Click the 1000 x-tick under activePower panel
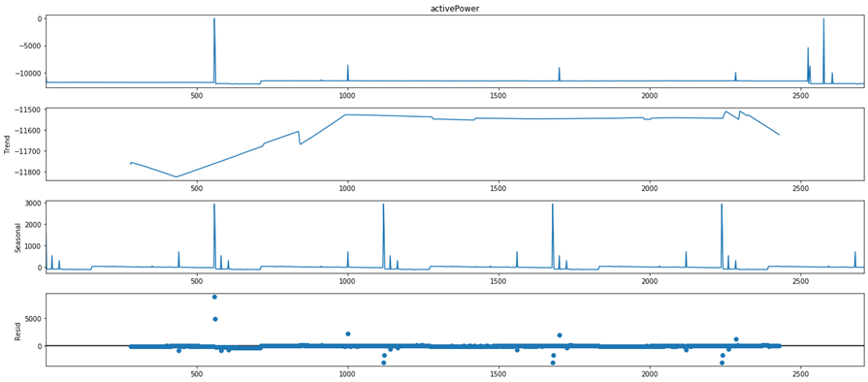The height and width of the screenshot is (382, 868). [347, 95]
